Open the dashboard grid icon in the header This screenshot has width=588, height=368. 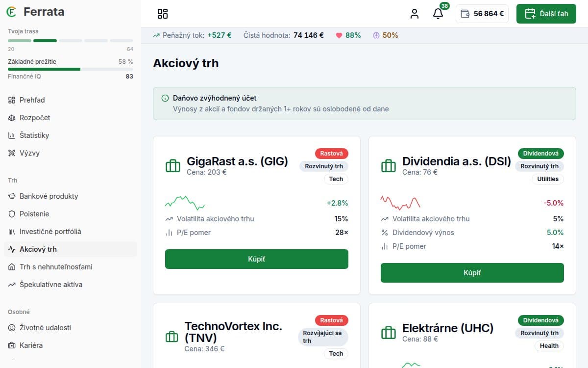[163, 14]
